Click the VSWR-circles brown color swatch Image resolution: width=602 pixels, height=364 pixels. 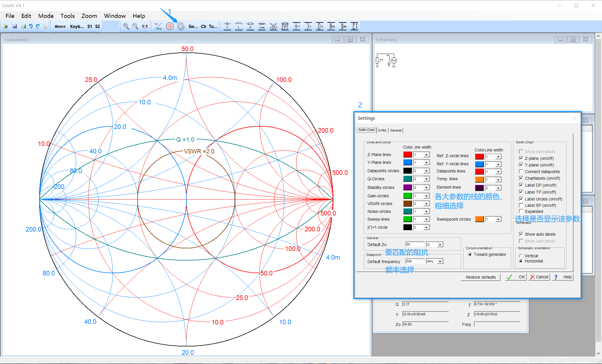[x=407, y=204]
